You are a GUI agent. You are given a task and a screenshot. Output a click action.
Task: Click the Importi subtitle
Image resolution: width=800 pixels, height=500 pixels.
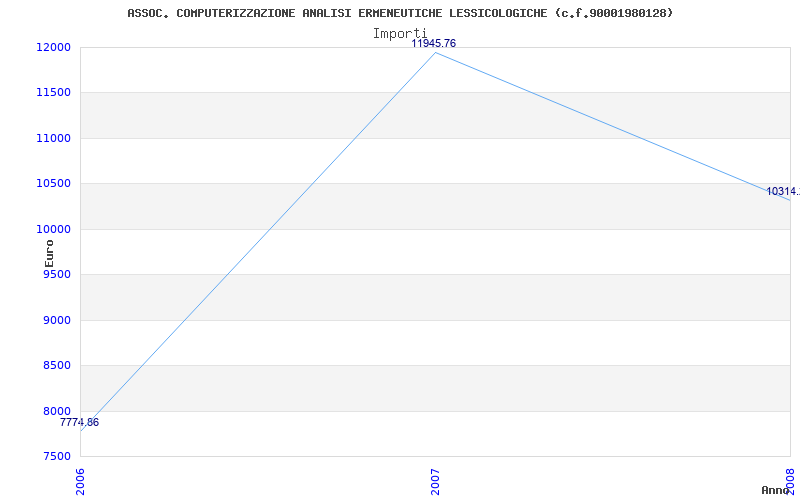[399, 34]
